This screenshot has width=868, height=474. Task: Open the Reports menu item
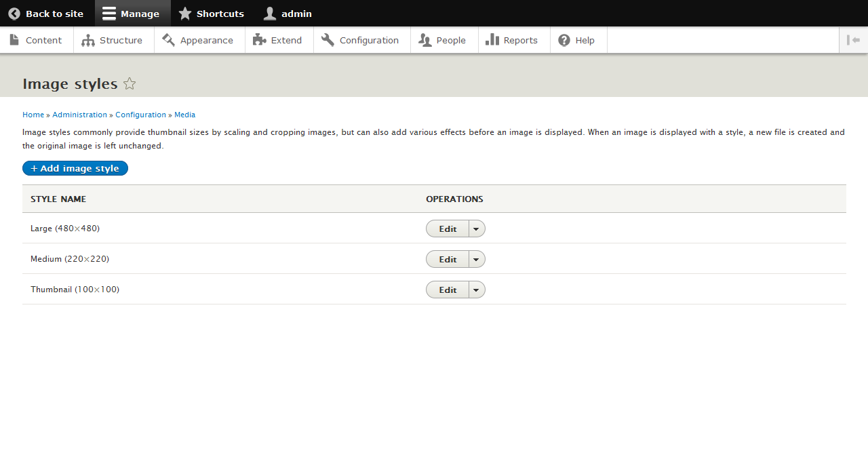tap(513, 40)
